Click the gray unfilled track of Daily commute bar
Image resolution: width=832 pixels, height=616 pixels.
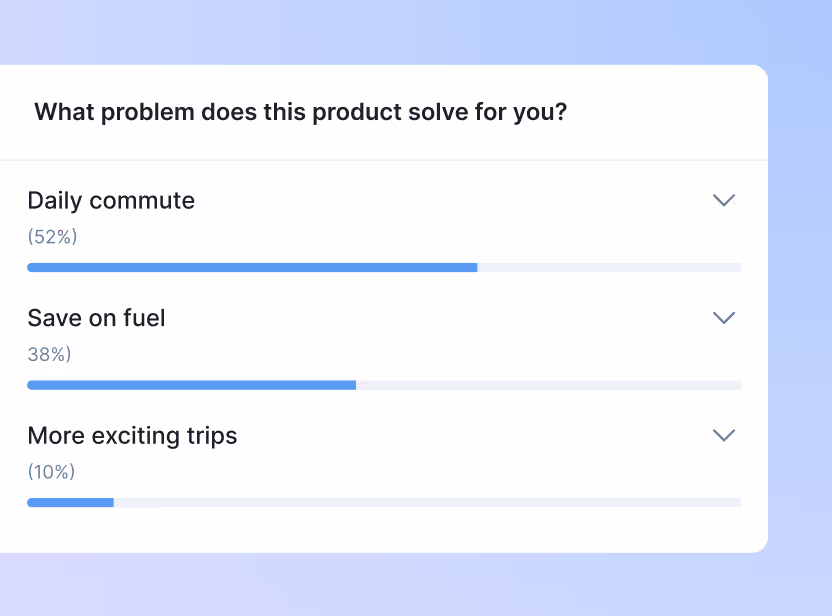pyautogui.click(x=610, y=268)
